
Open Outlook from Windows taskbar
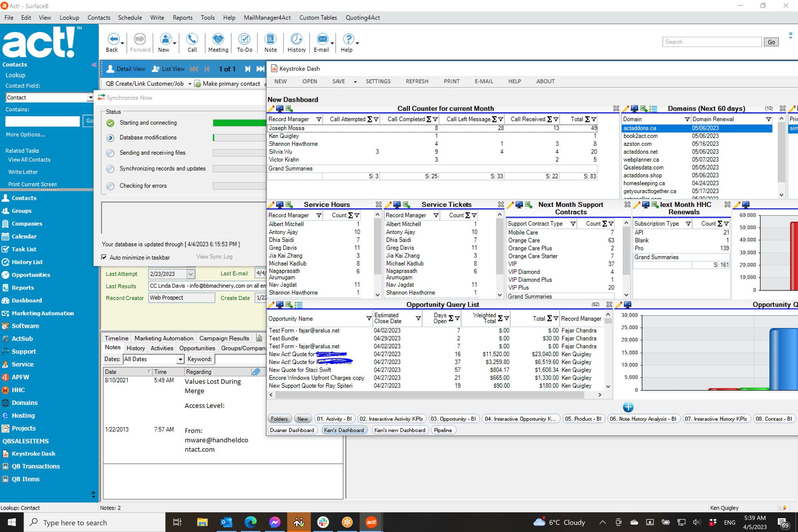click(x=226, y=522)
